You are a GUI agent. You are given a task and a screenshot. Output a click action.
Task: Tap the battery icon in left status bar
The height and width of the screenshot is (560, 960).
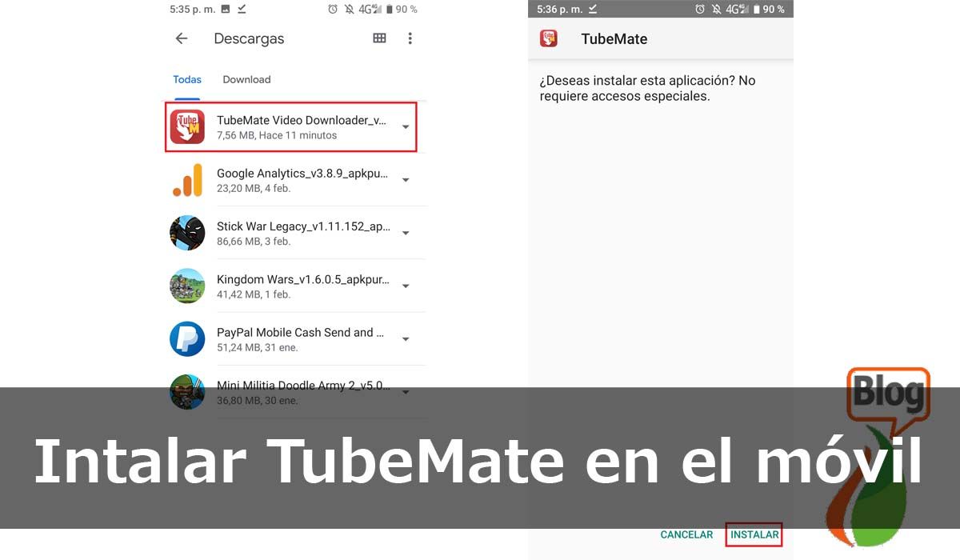click(x=390, y=10)
